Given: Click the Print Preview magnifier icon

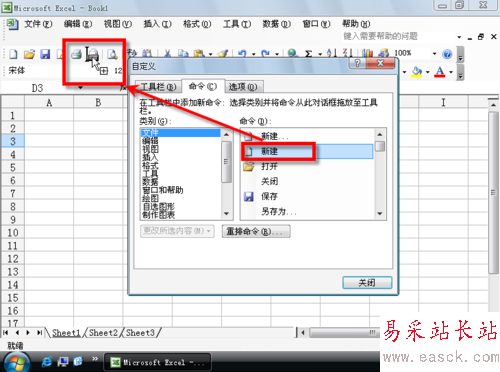Looking at the screenshot, I should click(113, 54).
